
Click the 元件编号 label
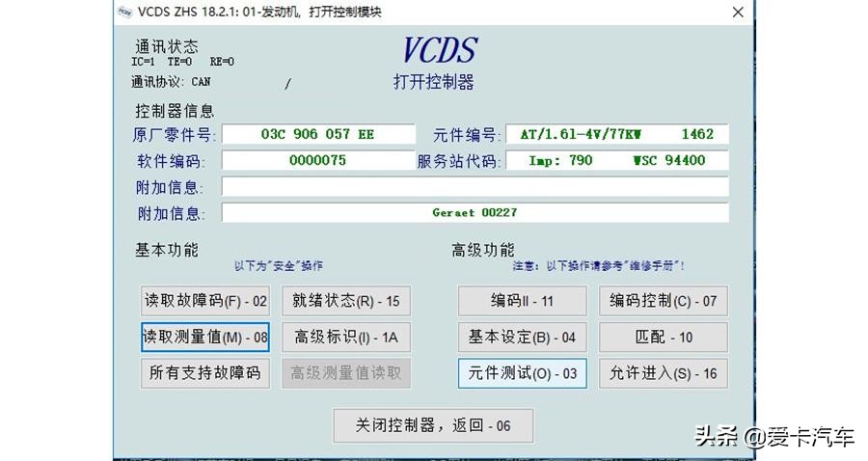[466, 134]
